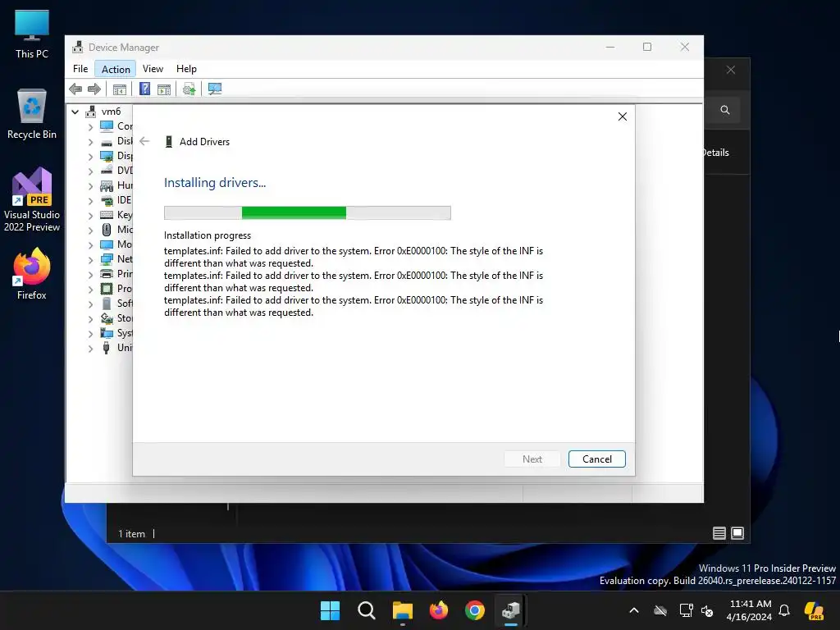Image resolution: width=840 pixels, height=630 pixels.
Task: Expand the IDE controllers tree category
Action: [90, 200]
